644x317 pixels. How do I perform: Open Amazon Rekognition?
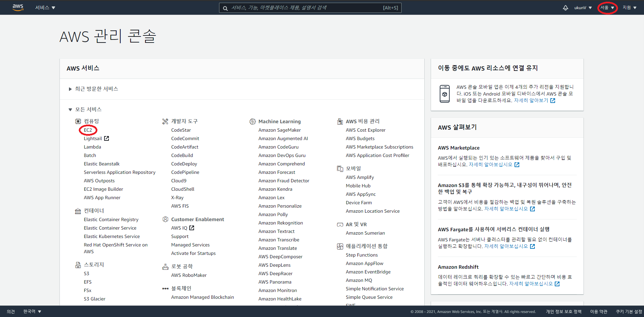pos(281,223)
